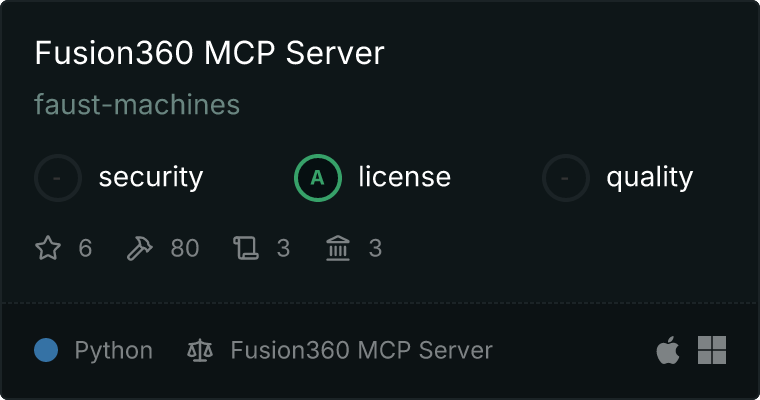
Task: Open the Fusion360 MCP Server title
Action: [x=209, y=53]
